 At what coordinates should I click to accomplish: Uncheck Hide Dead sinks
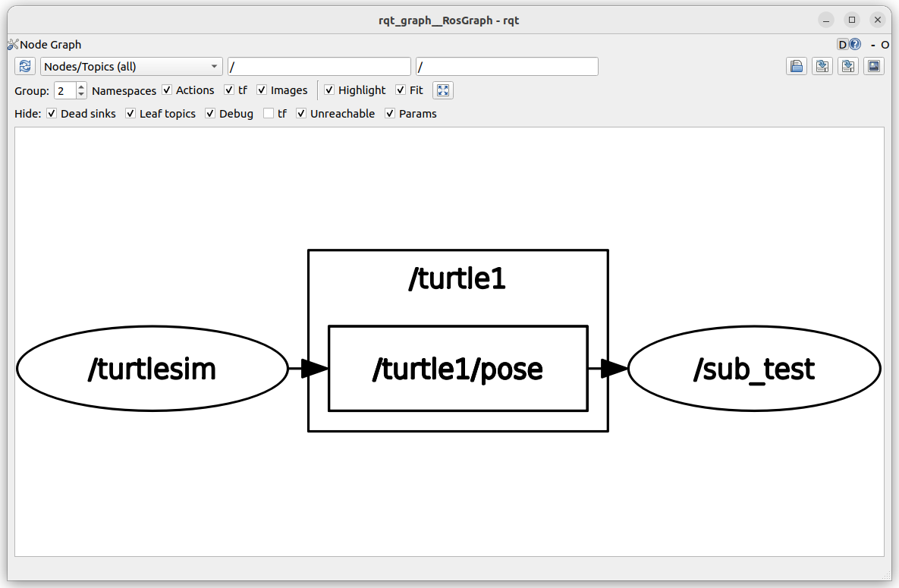(x=52, y=114)
